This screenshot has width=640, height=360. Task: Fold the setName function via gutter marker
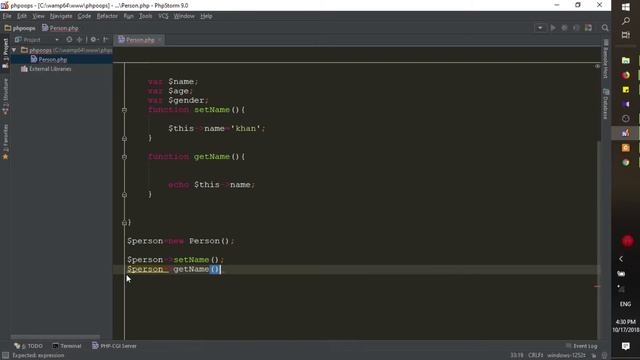tap(124, 110)
